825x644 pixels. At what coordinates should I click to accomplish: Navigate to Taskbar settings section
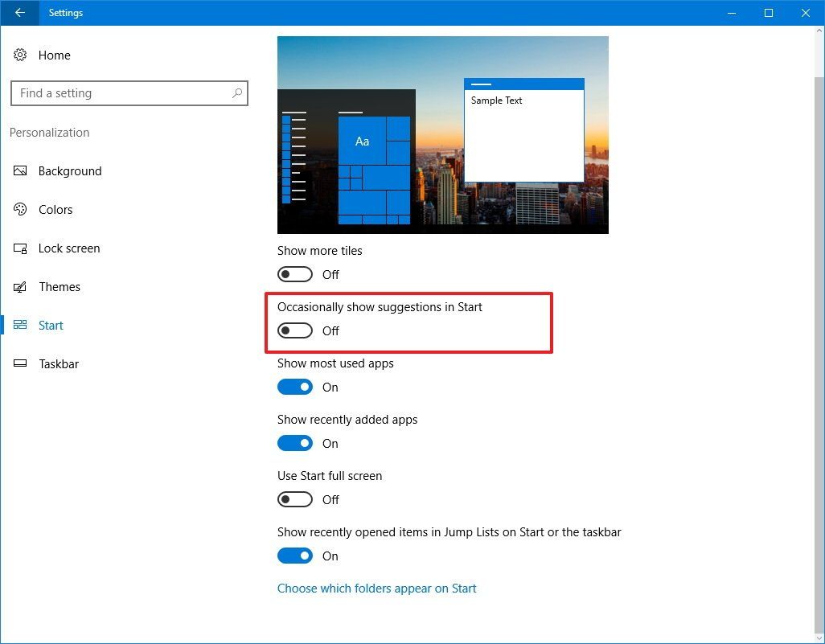59,363
